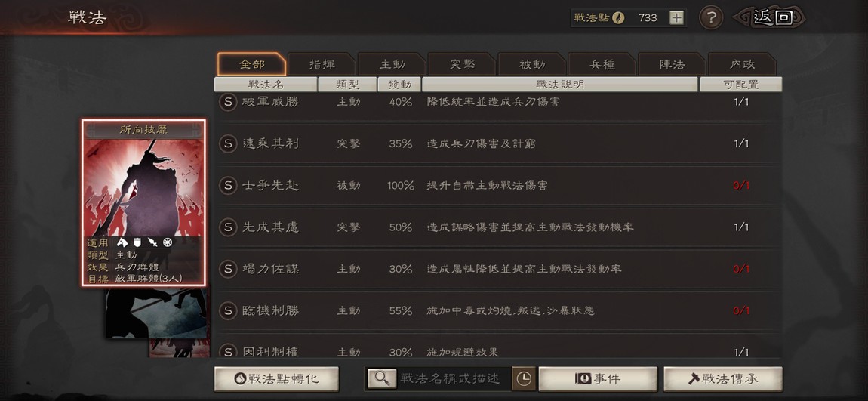The image size is (868, 401).
Task: Select the 所向披靡 tactic card
Action: pos(144,202)
